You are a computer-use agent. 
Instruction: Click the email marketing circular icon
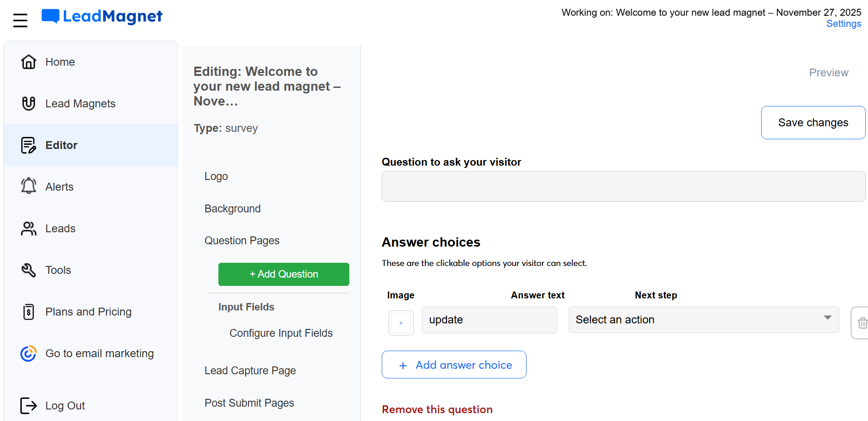pos(28,353)
